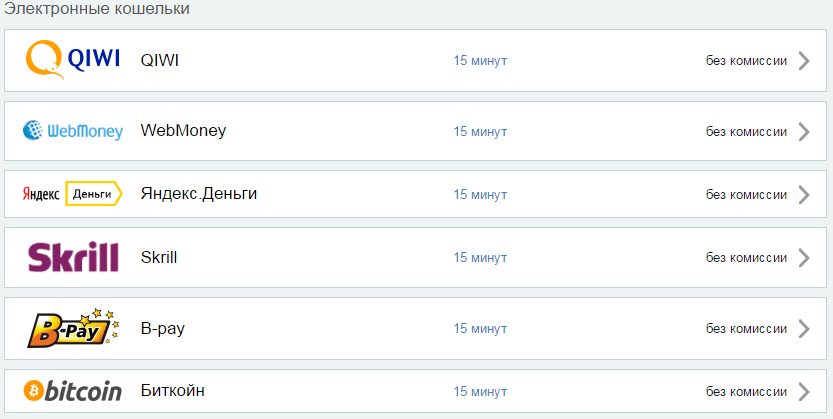Select the QIWI payment name label
The image size is (833, 419).
point(159,60)
